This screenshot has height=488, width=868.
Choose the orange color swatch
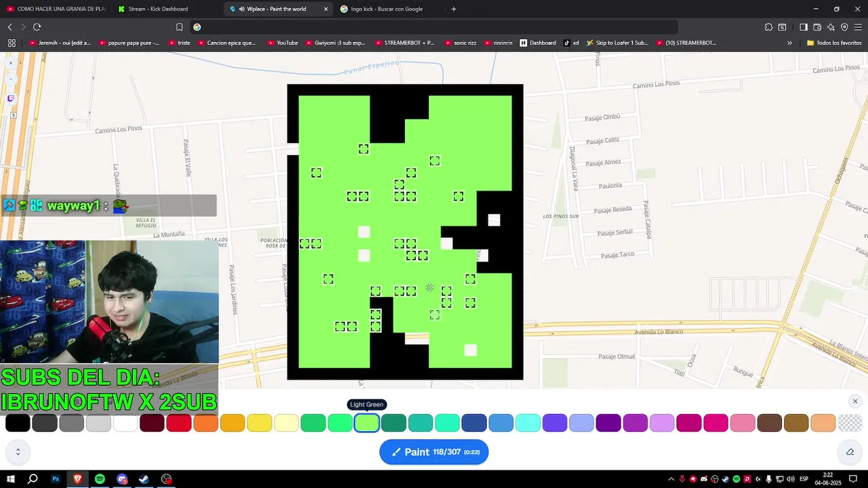click(205, 423)
